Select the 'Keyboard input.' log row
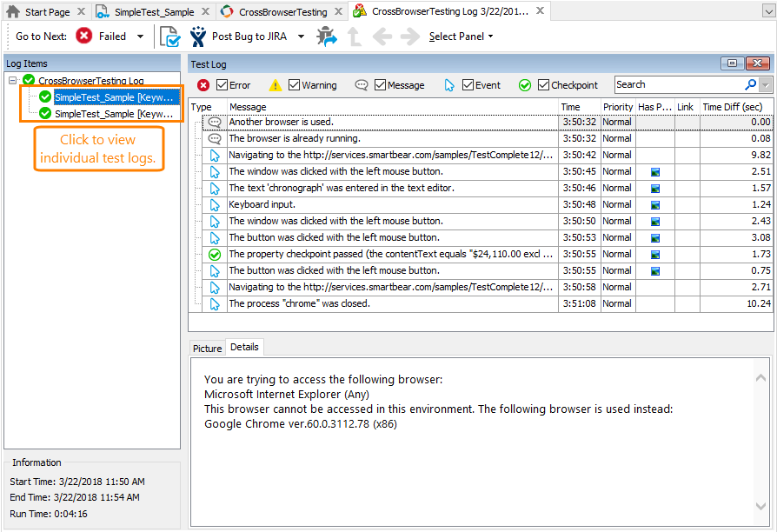 488,204
